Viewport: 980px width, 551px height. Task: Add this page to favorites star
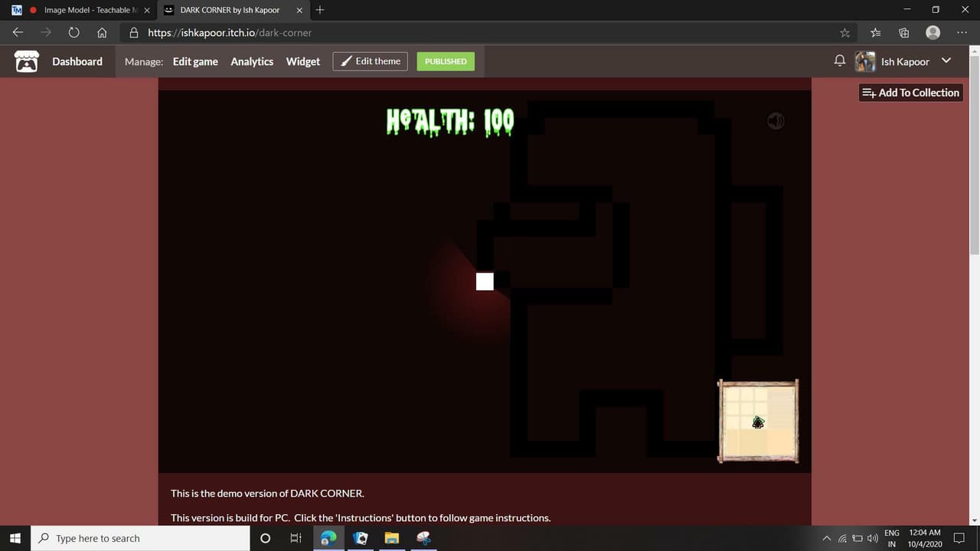pos(844,33)
